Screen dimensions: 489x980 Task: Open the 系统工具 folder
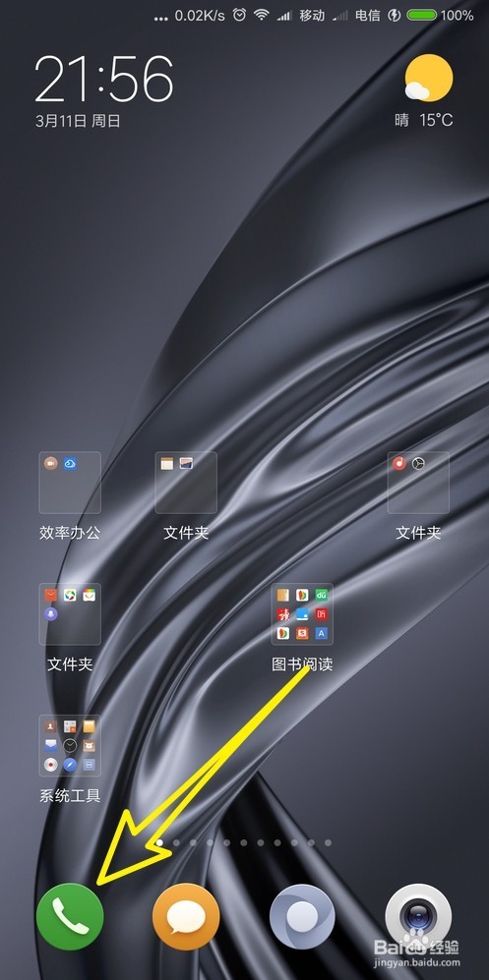coord(70,746)
